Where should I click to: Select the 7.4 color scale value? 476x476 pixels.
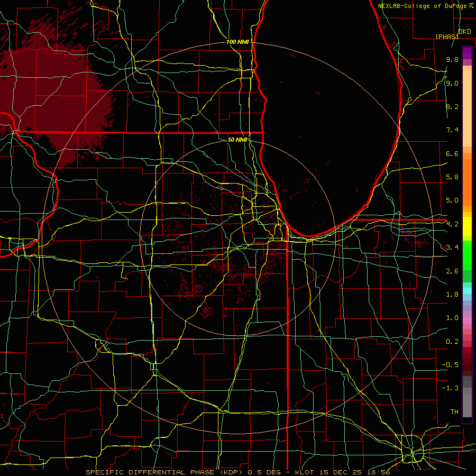pos(452,130)
